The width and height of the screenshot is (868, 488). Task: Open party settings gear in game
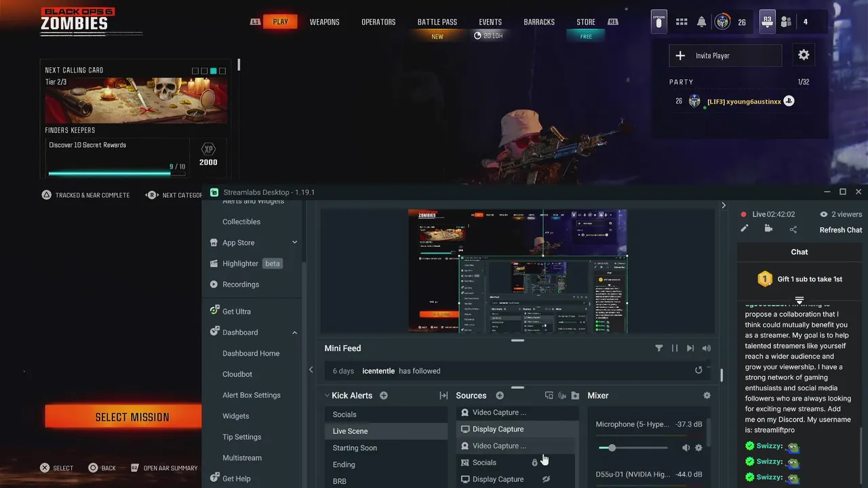[x=804, y=56]
